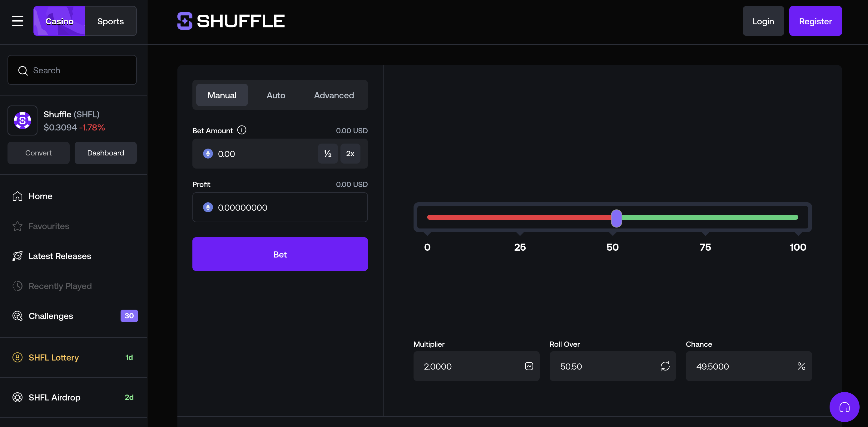Open SHFL Lottery page
Image resolution: width=868 pixels, height=427 pixels.
[x=73, y=357]
